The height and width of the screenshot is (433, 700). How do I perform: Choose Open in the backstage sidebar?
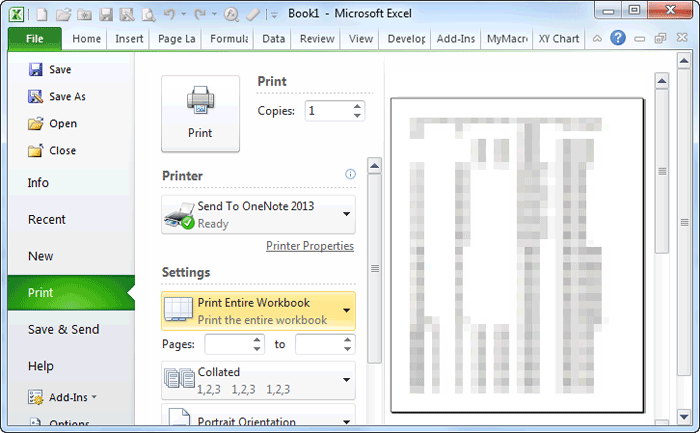[52, 124]
